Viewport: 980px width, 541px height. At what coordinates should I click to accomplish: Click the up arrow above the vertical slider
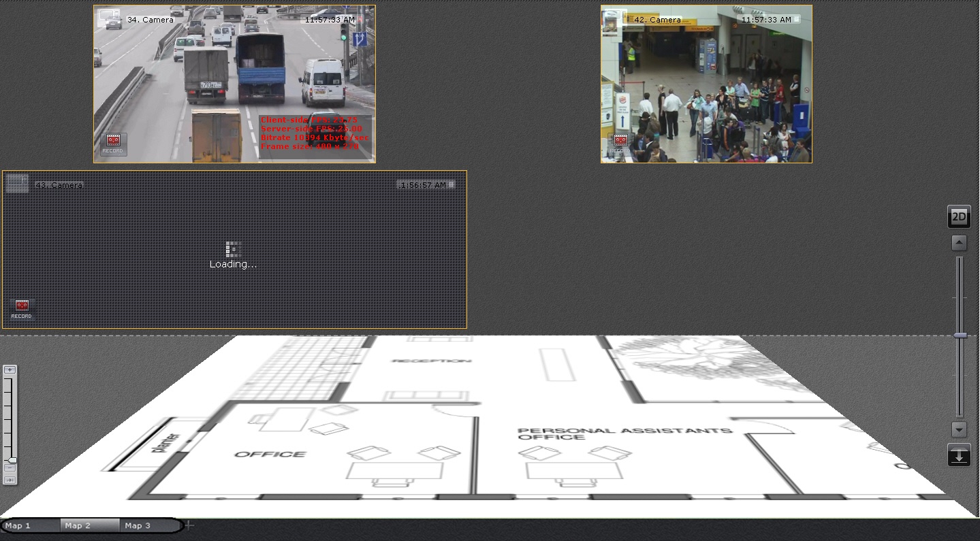click(x=959, y=243)
